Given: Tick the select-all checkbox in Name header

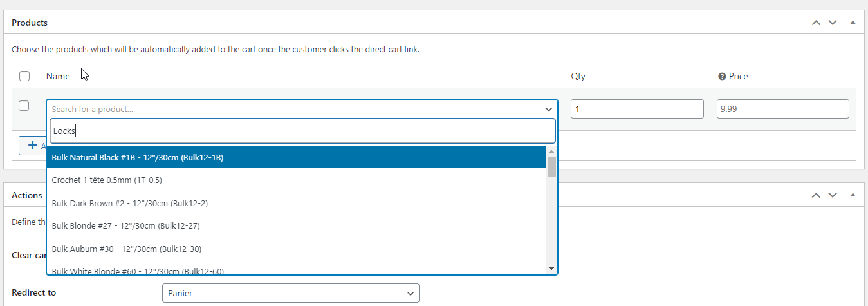Looking at the screenshot, I should click(x=24, y=76).
